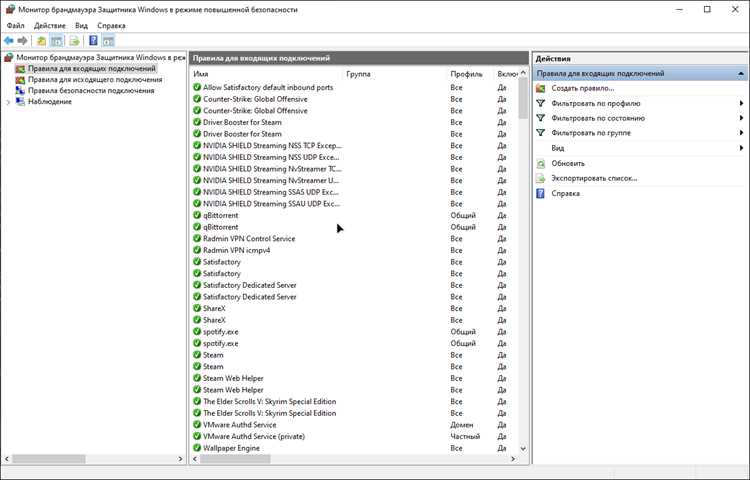
Task: Open the Вид menu in menu bar
Action: tap(81, 25)
